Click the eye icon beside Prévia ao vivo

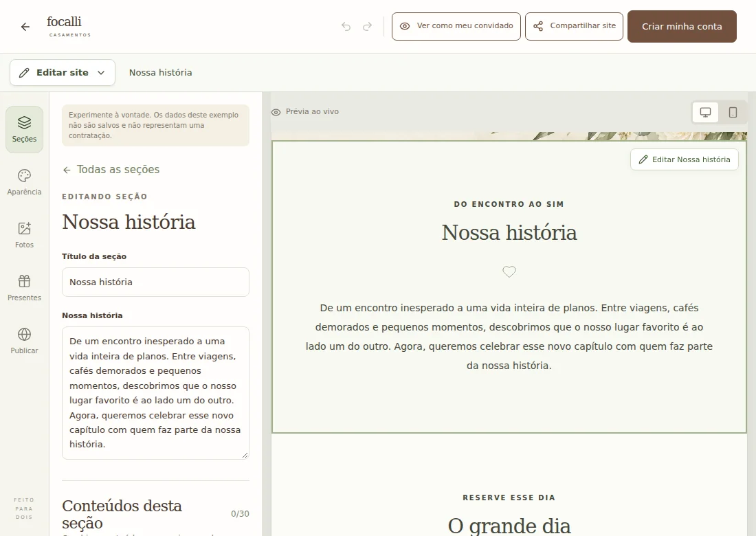click(x=276, y=112)
